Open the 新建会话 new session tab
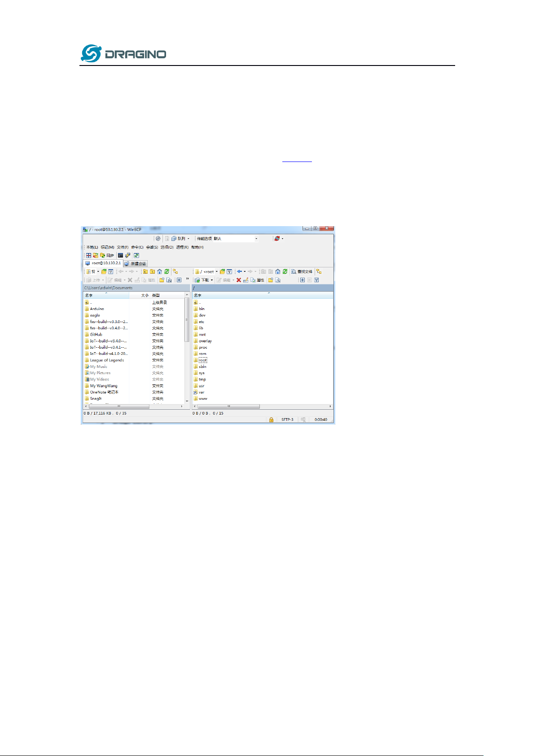The height and width of the screenshot is (756, 535). pos(135,264)
